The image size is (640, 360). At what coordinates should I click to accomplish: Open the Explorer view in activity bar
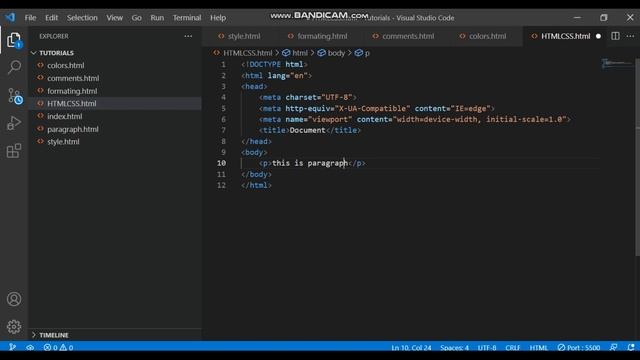point(14,40)
